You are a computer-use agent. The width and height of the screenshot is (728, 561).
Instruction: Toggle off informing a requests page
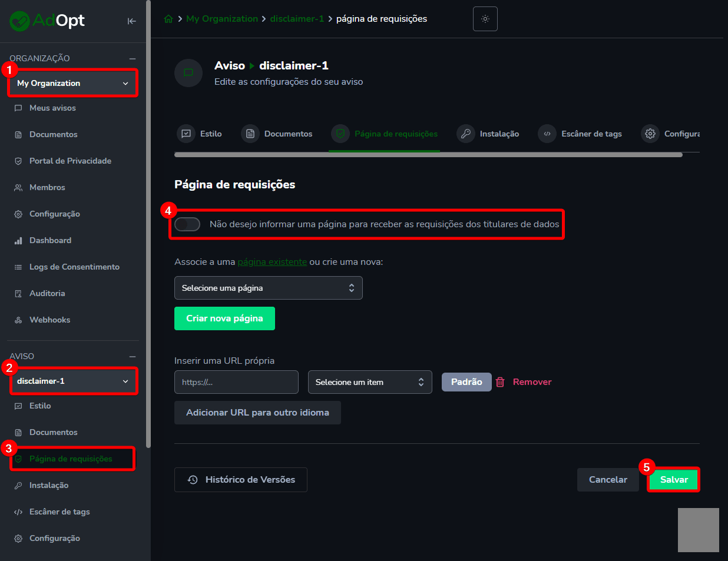pos(187,224)
